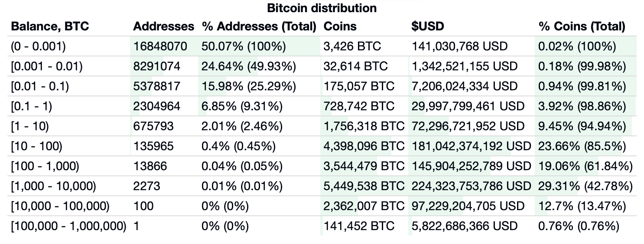
Task: Select the "[100 - 1,000)" balance row
Action: point(45,166)
